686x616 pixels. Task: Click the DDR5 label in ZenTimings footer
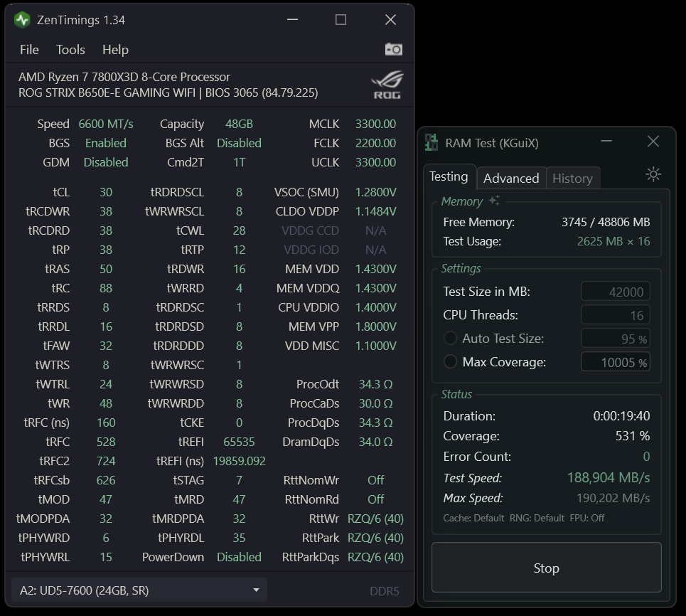(384, 591)
